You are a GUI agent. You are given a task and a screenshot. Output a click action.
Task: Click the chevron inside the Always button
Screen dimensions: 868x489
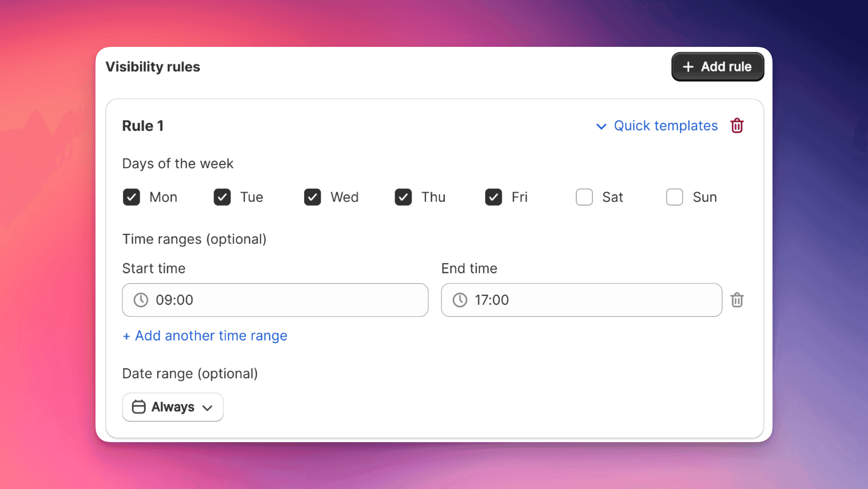pos(208,408)
